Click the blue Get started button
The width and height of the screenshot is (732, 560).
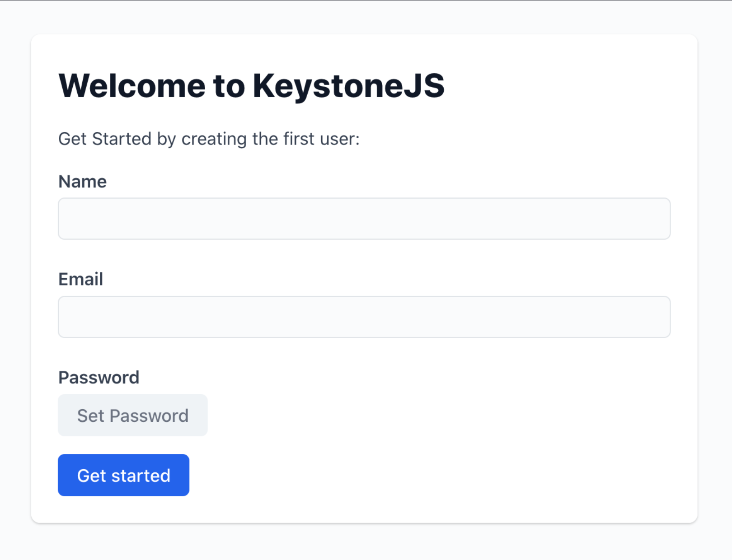click(x=123, y=475)
